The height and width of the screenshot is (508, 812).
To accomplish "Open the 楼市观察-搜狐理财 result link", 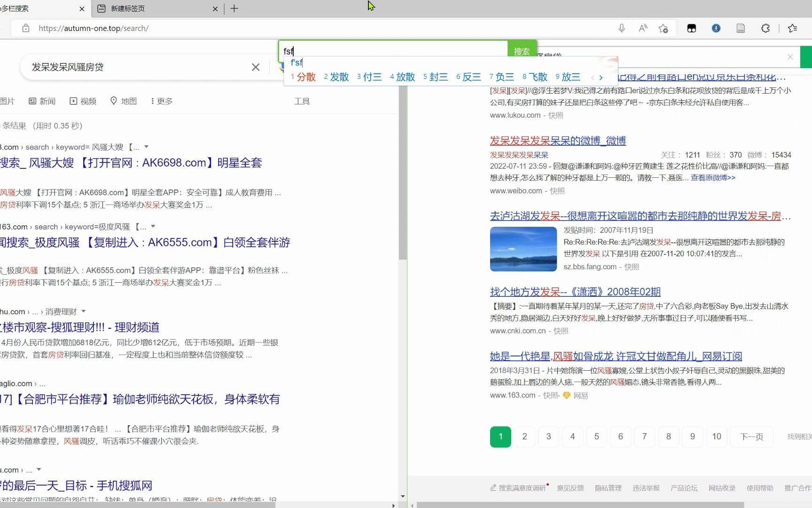I will click(x=80, y=327).
